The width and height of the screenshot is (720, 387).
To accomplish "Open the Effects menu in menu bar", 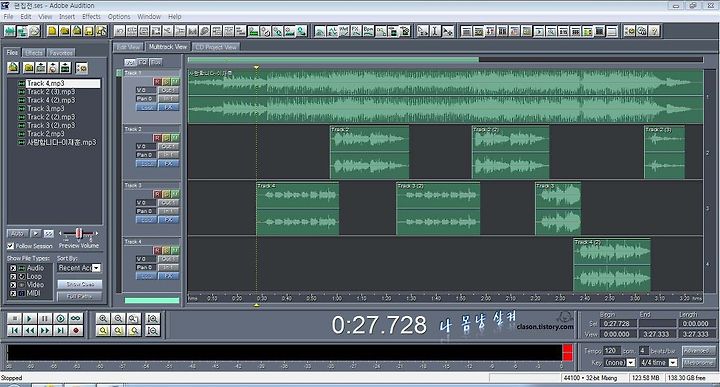I will click(x=91, y=17).
